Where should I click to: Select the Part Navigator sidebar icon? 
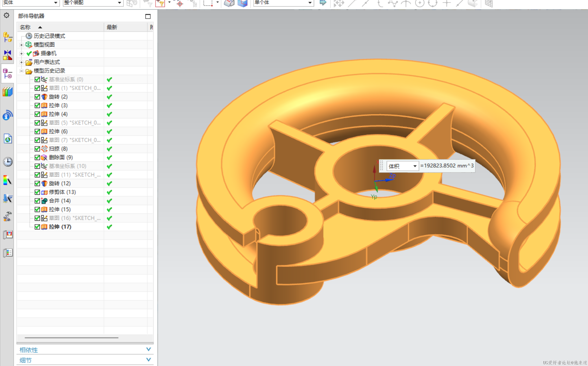(x=8, y=74)
